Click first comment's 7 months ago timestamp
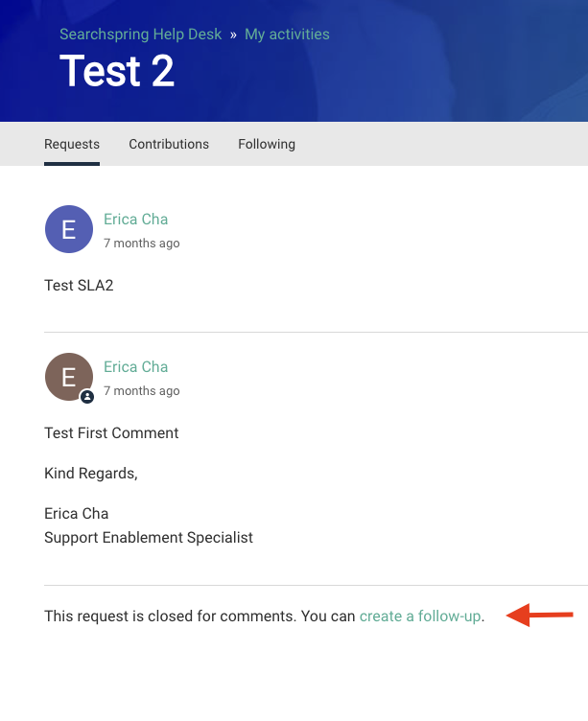Viewport: 588px width, 721px height. pos(142,244)
